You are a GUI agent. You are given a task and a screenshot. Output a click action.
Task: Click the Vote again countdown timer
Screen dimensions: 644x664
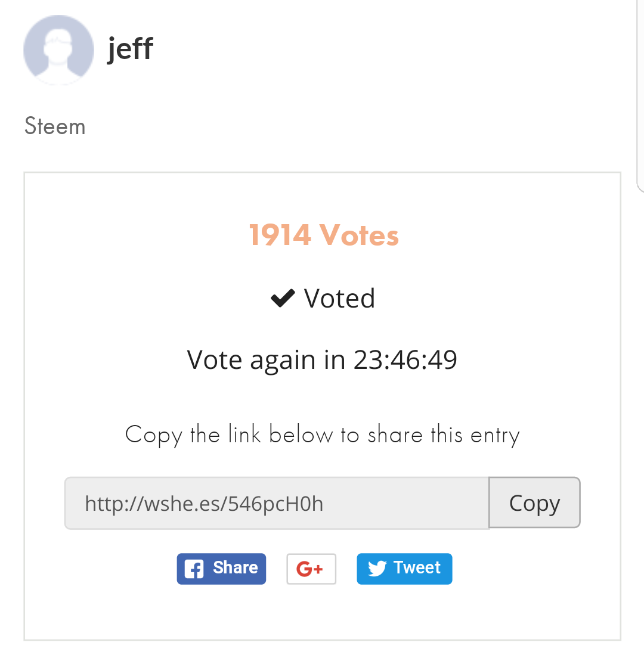322,360
